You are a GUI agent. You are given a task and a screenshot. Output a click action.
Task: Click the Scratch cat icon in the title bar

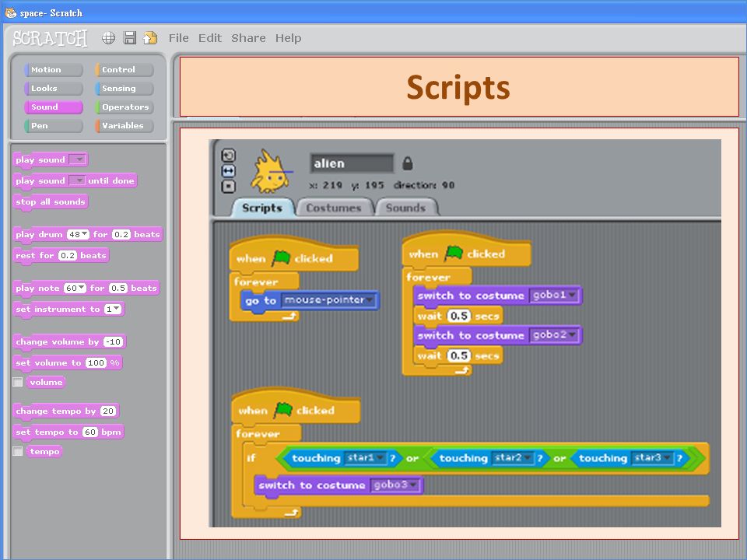(10, 13)
